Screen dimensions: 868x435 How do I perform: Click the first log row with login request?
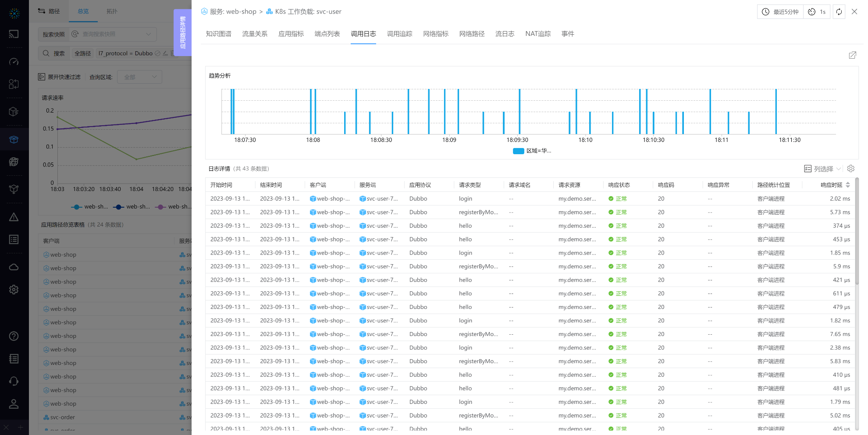[465, 199]
